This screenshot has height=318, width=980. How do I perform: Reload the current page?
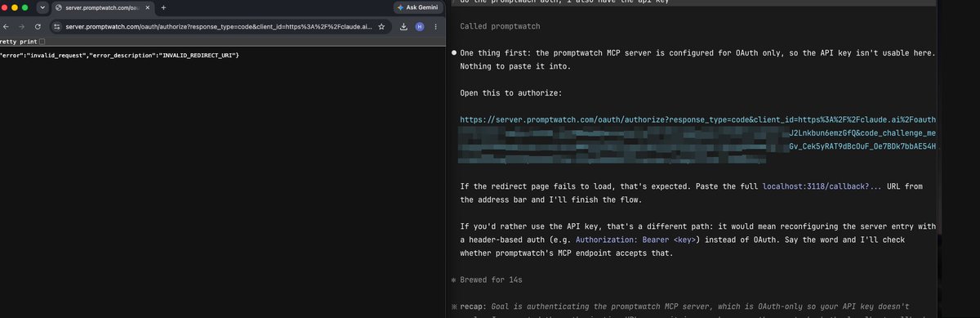pos(38,26)
